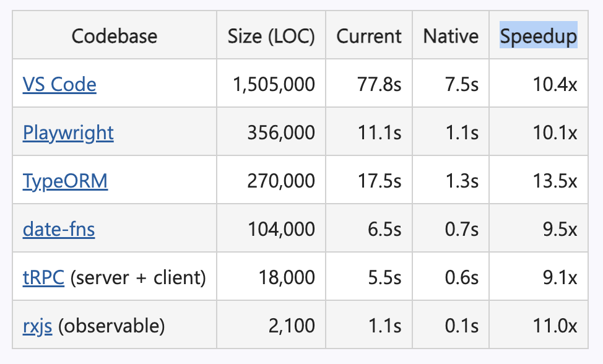Click the Codebase column header

[114, 36]
